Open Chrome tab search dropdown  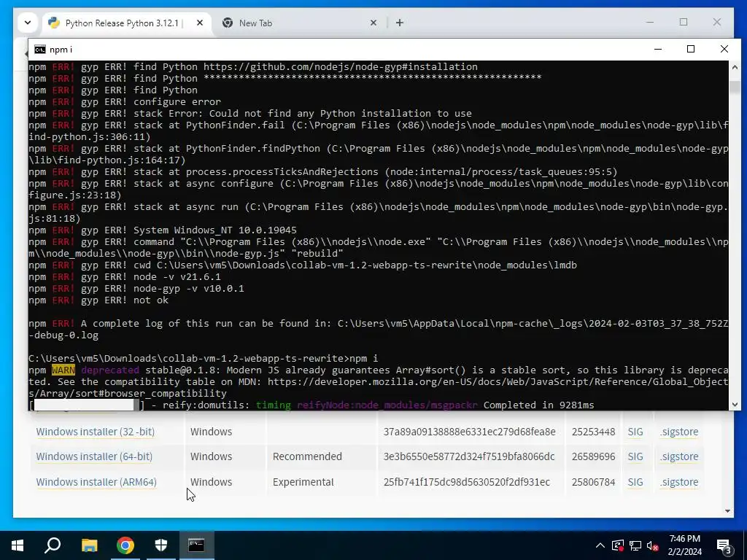point(28,23)
